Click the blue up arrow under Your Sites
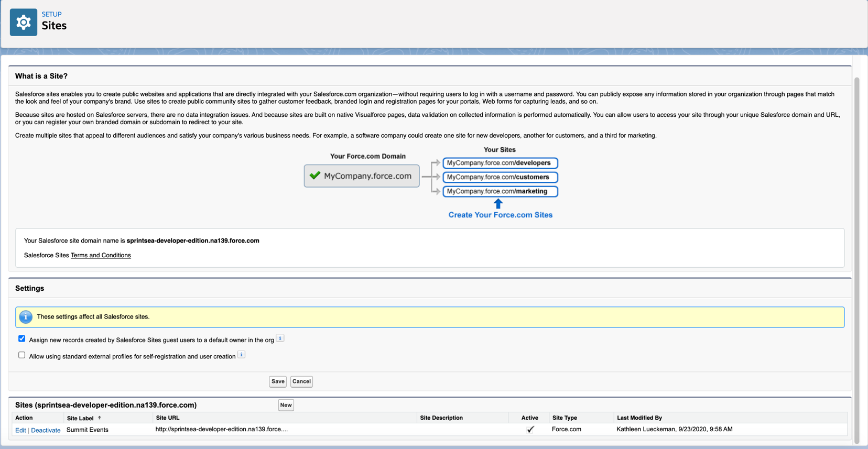The image size is (868, 449). pos(498,203)
